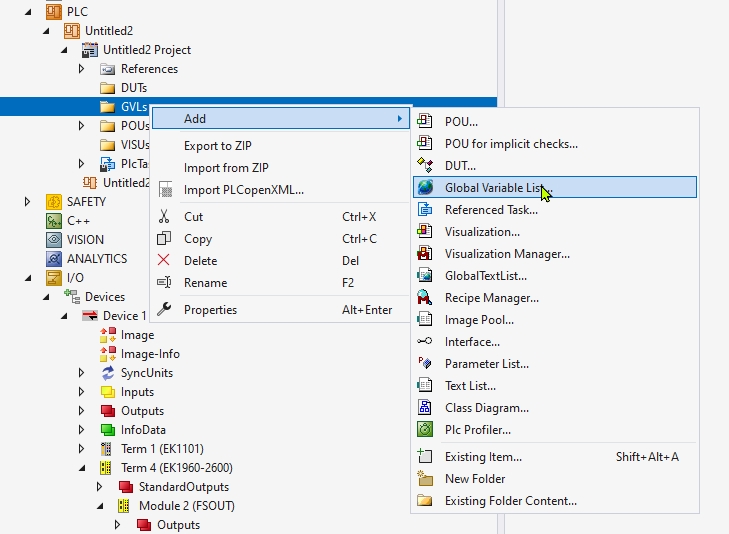Collapse the Untitled2 Project node
The image size is (729, 534).
(64, 50)
